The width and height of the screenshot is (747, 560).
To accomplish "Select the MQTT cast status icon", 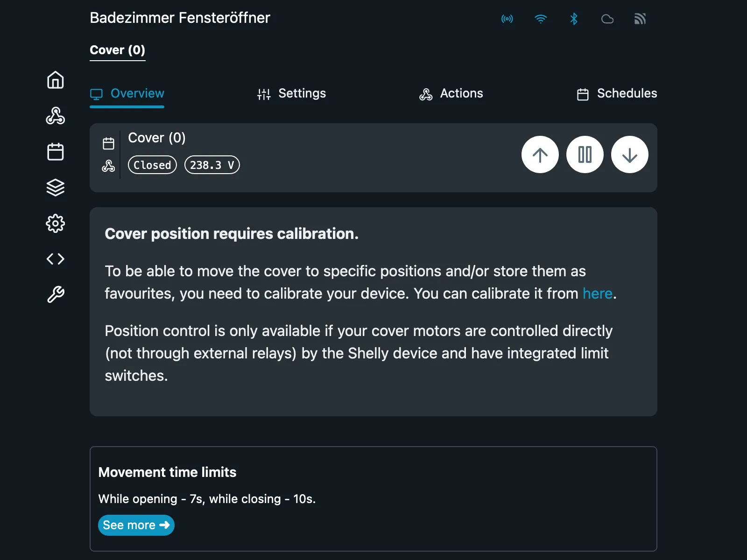I will (640, 19).
